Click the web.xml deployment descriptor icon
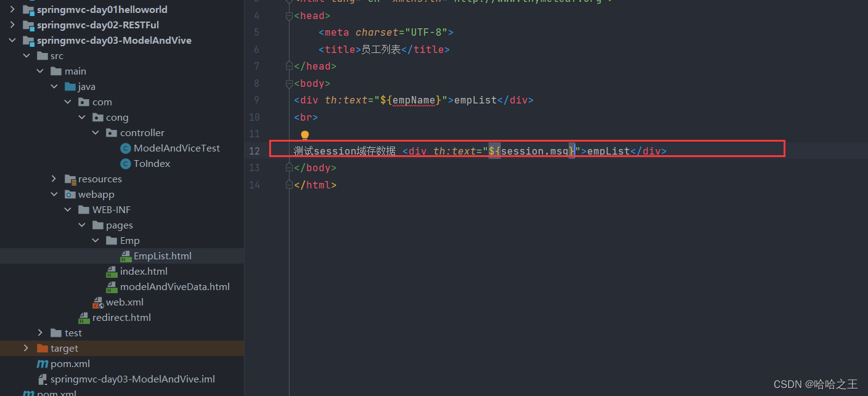Viewport: 868px width, 396px height. pos(98,302)
